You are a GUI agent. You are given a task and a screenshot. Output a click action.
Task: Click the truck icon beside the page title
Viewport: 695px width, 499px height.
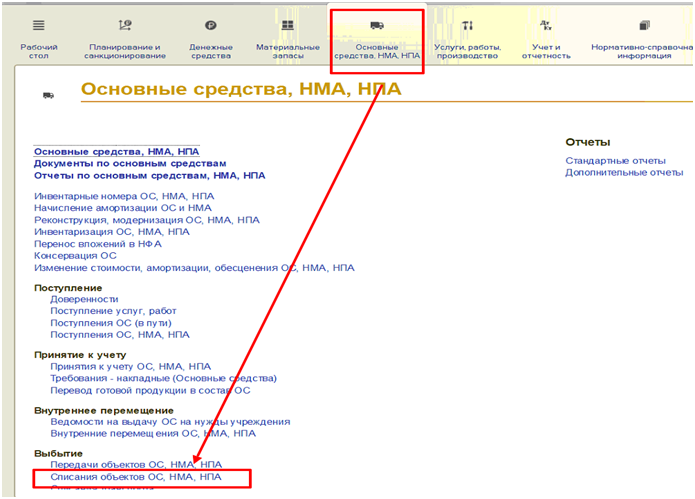(x=48, y=95)
